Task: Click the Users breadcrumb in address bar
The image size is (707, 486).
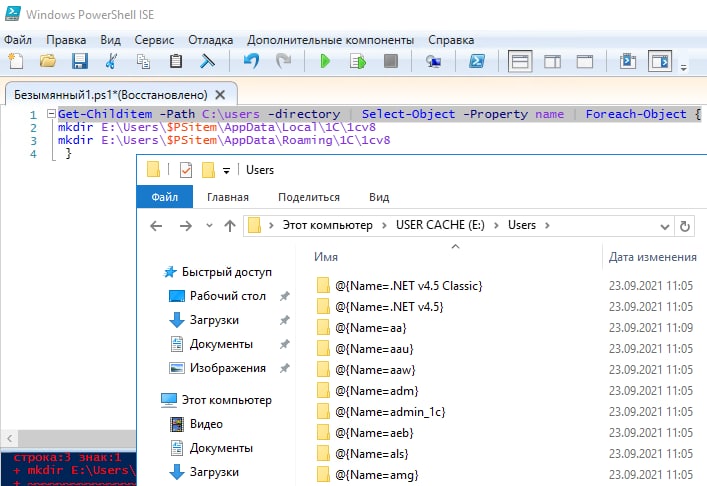Action: pos(522,225)
